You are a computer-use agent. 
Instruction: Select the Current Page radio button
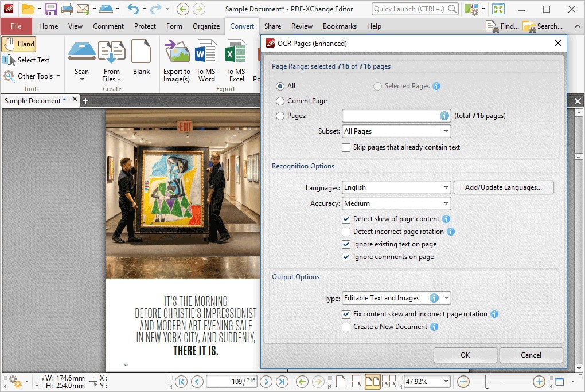pos(280,101)
